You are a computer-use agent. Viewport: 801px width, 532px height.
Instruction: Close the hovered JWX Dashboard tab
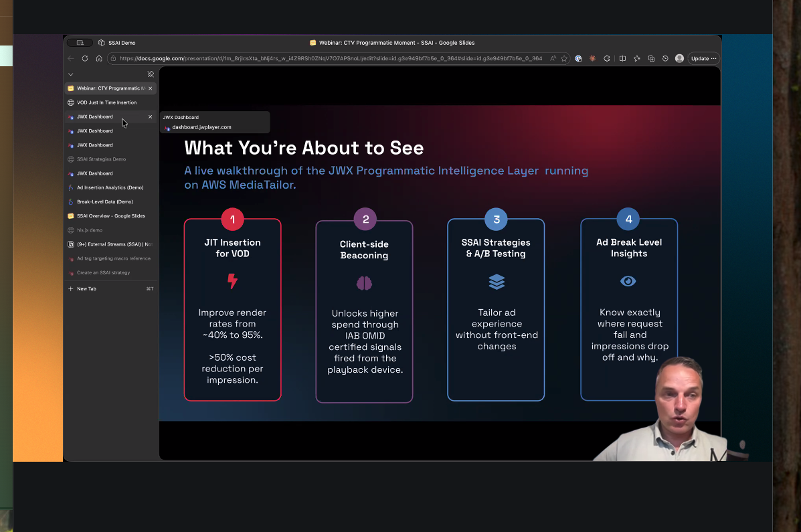pos(150,116)
